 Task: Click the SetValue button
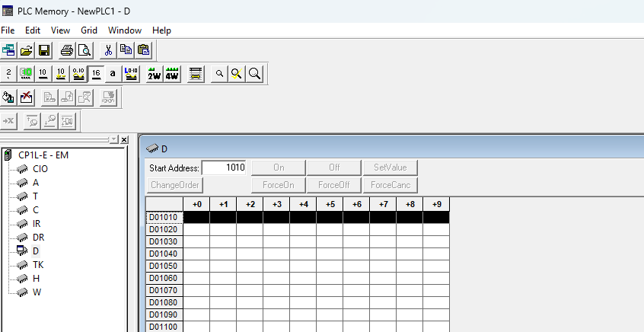click(391, 168)
